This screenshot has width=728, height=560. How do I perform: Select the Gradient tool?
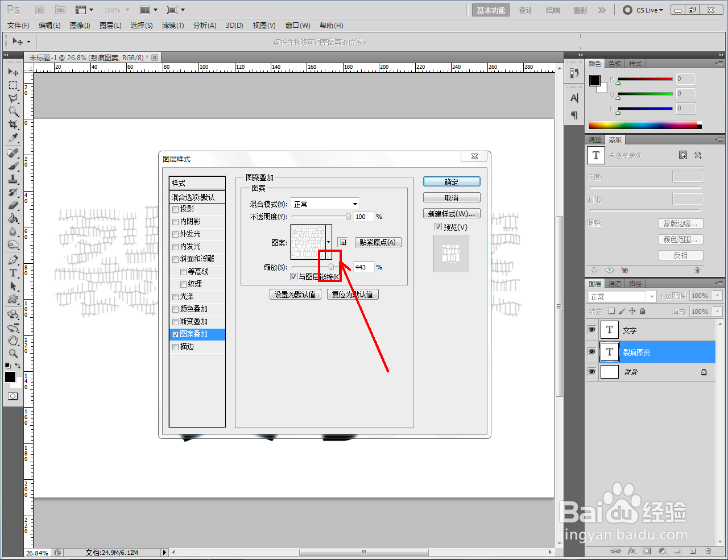13,218
